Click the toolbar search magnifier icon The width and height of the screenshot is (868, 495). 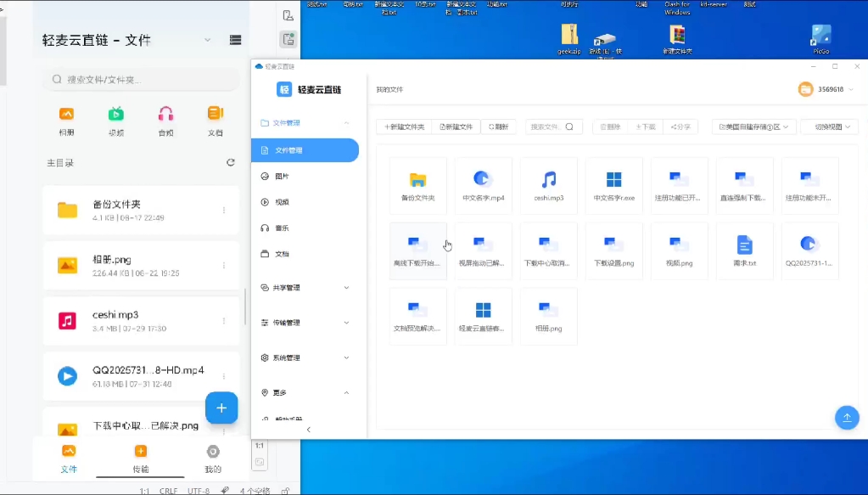coord(569,127)
